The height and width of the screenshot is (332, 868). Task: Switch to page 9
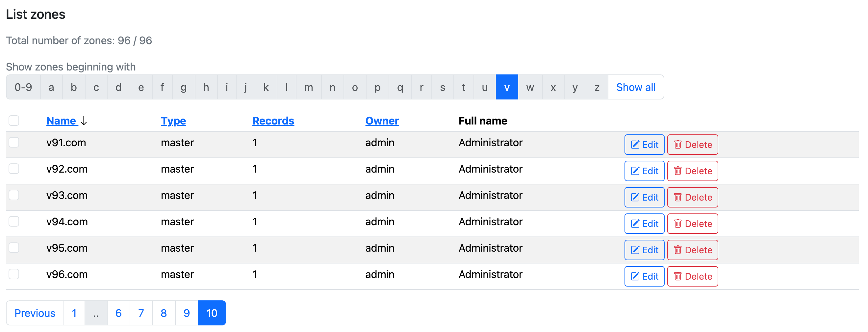click(x=186, y=313)
